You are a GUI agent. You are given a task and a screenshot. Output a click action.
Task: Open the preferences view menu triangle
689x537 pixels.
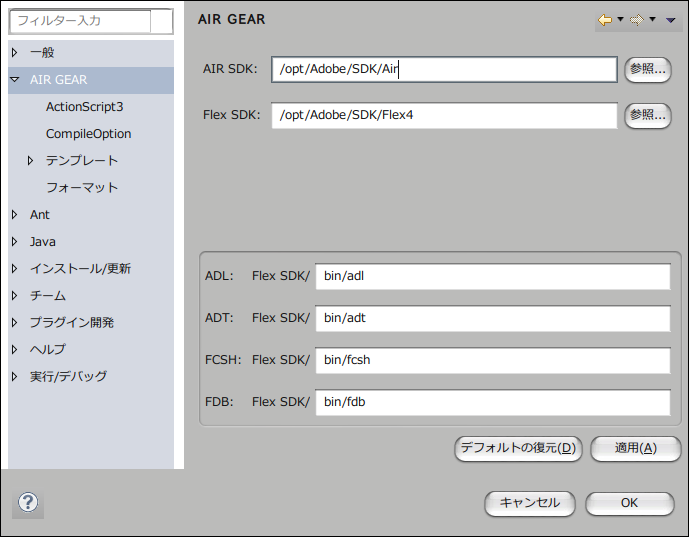(671, 20)
